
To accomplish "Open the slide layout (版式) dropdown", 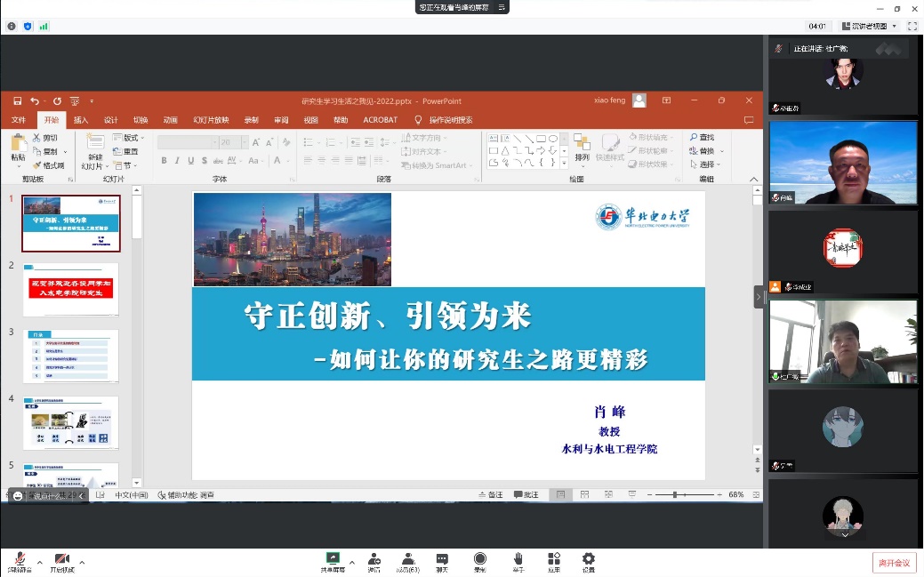I will coord(132,138).
